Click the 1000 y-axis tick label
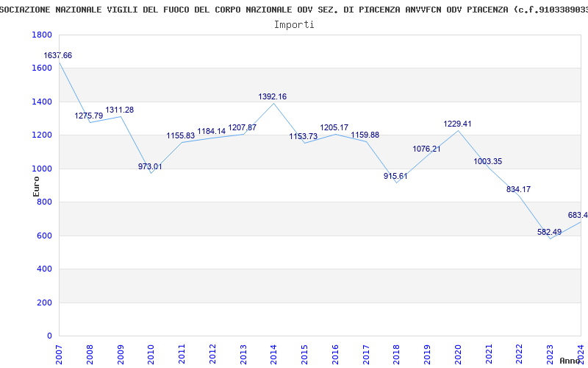This screenshot has height=368, width=588. tap(42, 169)
